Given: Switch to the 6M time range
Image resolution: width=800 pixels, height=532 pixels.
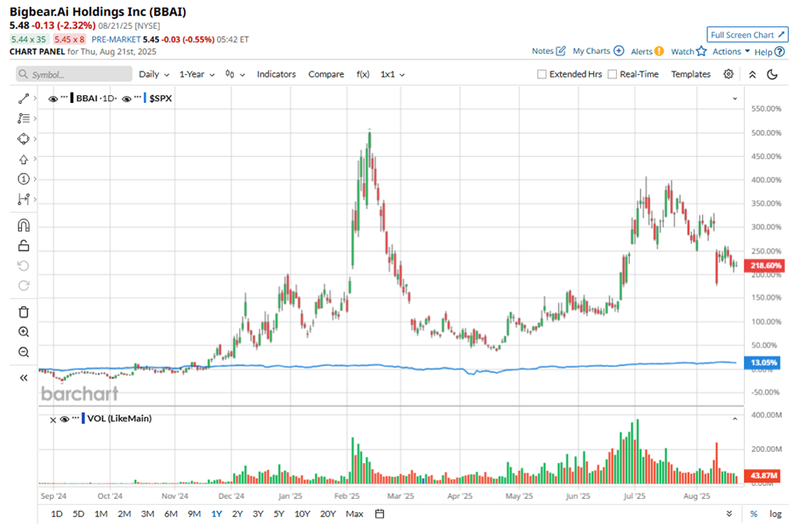Looking at the screenshot, I should [170, 513].
